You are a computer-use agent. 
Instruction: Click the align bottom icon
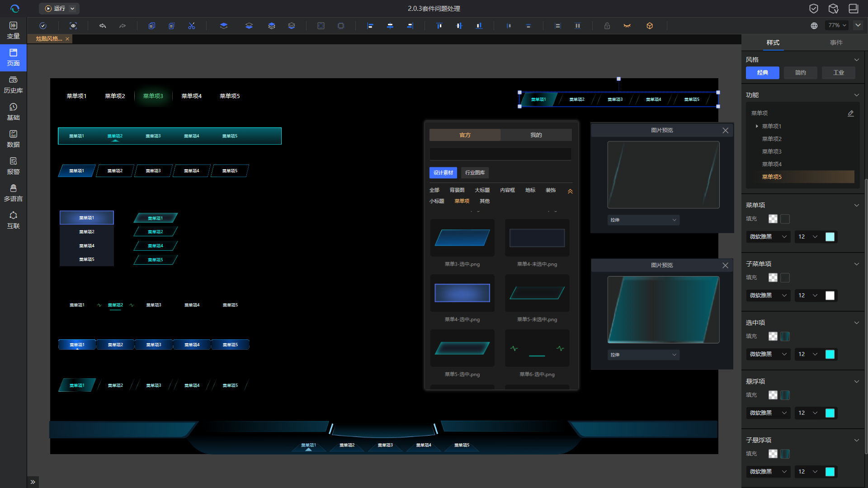[479, 26]
